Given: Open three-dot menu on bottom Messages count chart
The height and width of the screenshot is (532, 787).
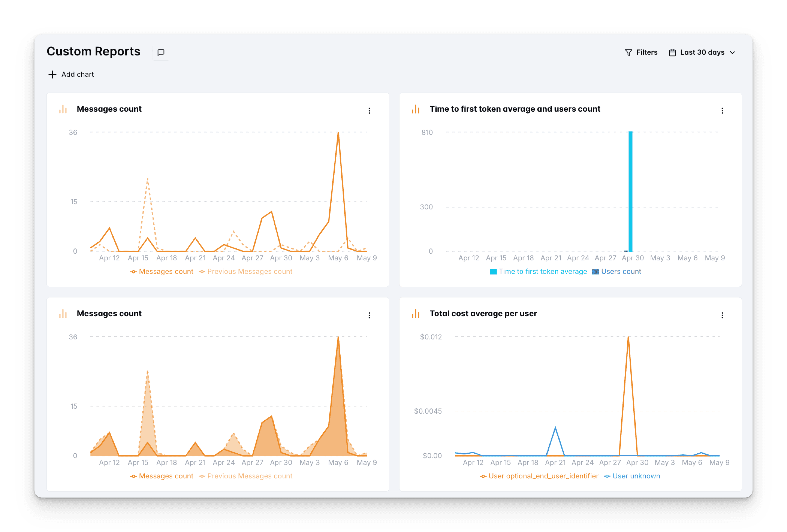Looking at the screenshot, I should (369, 315).
